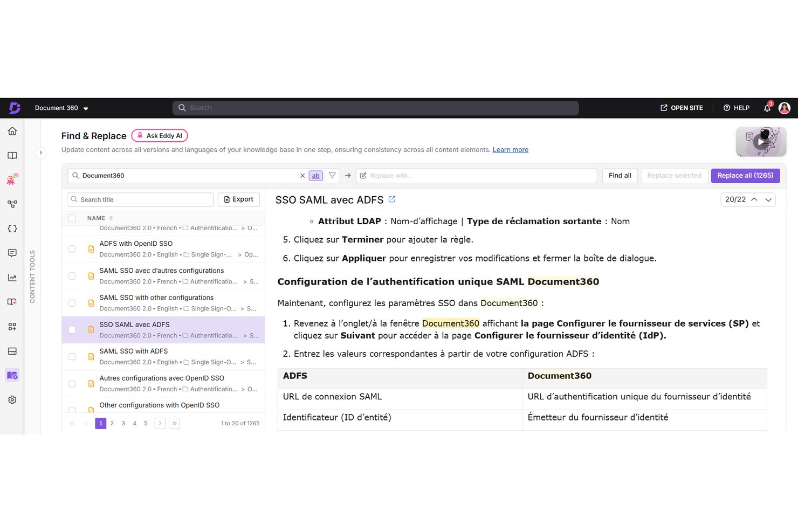Viewport: 798px width, 532px height.
Task: Go to next match with down chevron
Action: pyautogui.click(x=769, y=199)
